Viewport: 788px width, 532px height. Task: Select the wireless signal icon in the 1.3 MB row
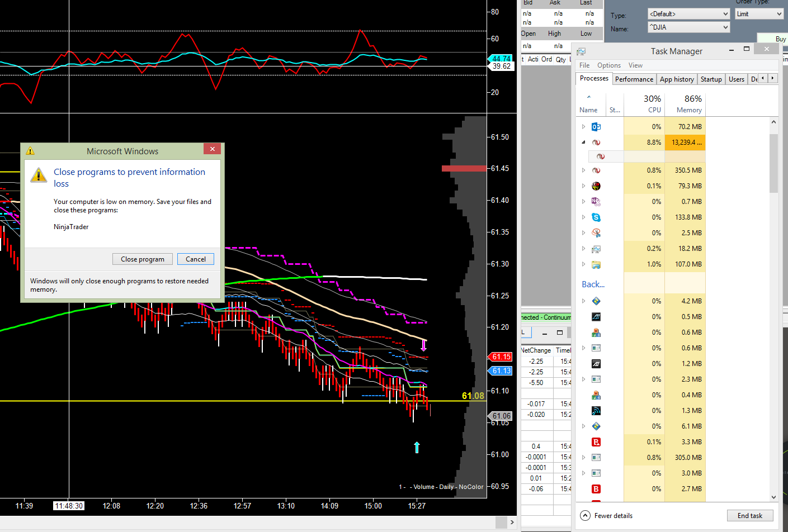point(596,411)
